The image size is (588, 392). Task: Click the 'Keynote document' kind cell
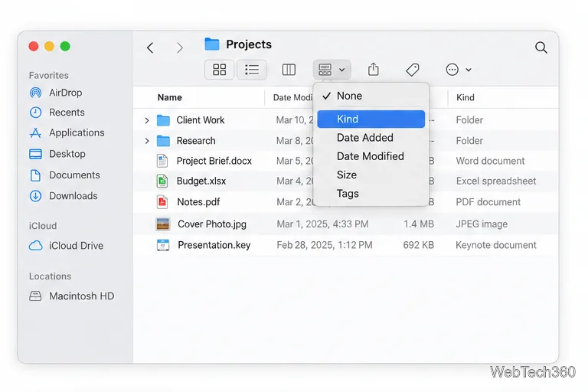(496, 245)
